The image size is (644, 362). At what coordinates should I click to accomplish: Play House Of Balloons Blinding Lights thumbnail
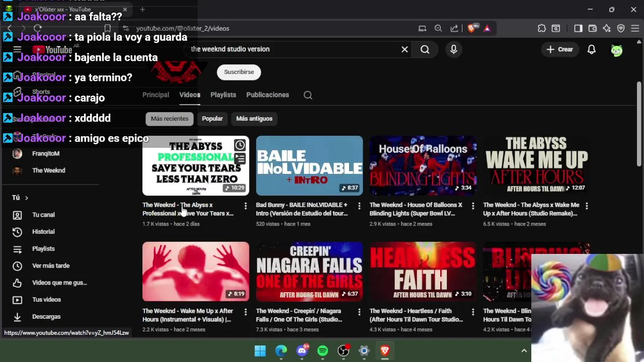point(423,165)
